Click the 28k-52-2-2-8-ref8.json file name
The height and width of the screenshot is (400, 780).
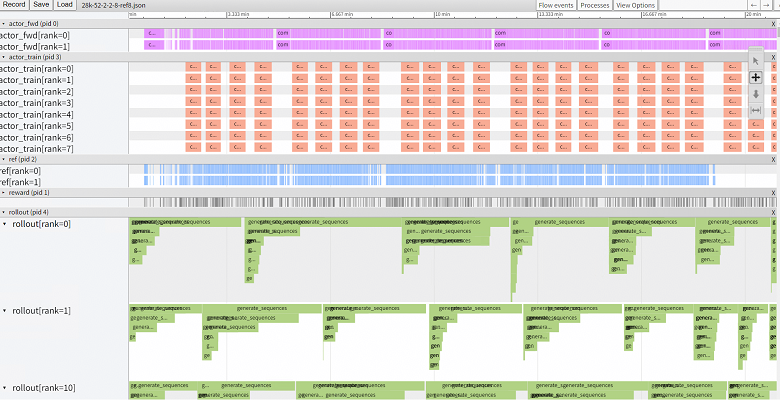point(113,5)
